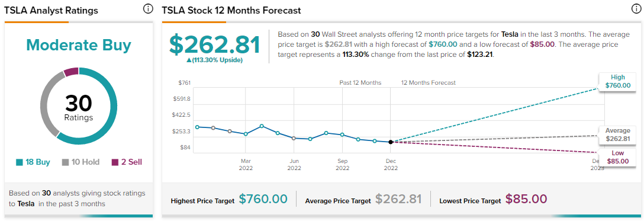
Task: Click the High $760.00 forecast label
Action: pyautogui.click(x=617, y=81)
